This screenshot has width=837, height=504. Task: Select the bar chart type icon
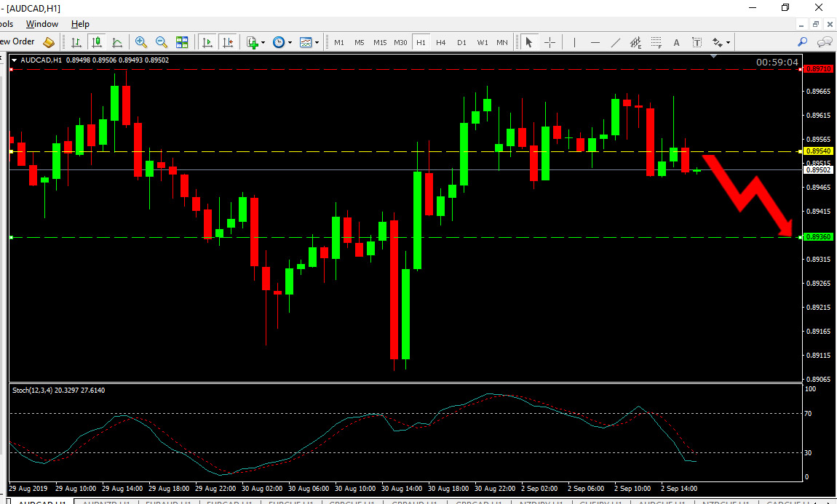(76, 42)
